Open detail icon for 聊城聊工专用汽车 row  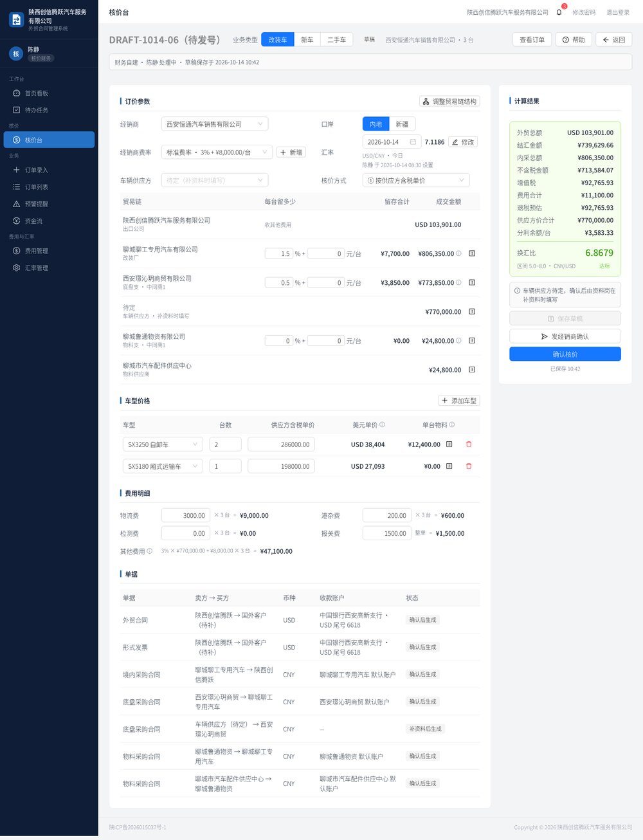coord(472,253)
